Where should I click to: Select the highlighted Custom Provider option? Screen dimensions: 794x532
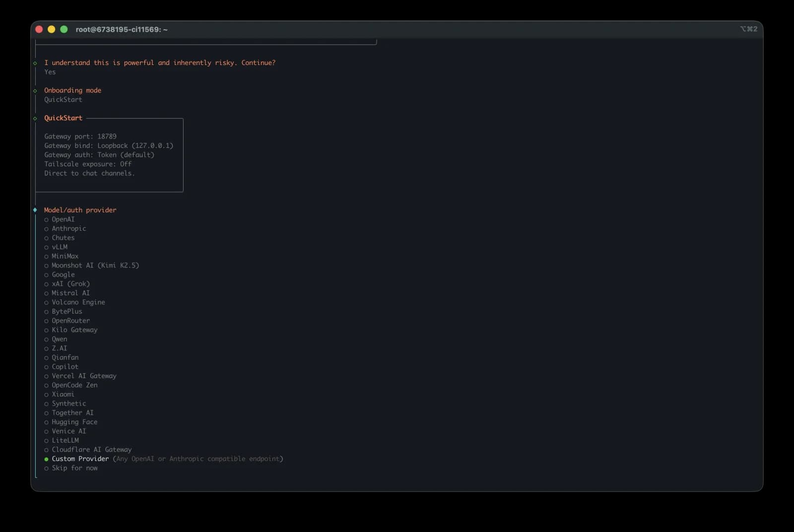click(x=163, y=459)
